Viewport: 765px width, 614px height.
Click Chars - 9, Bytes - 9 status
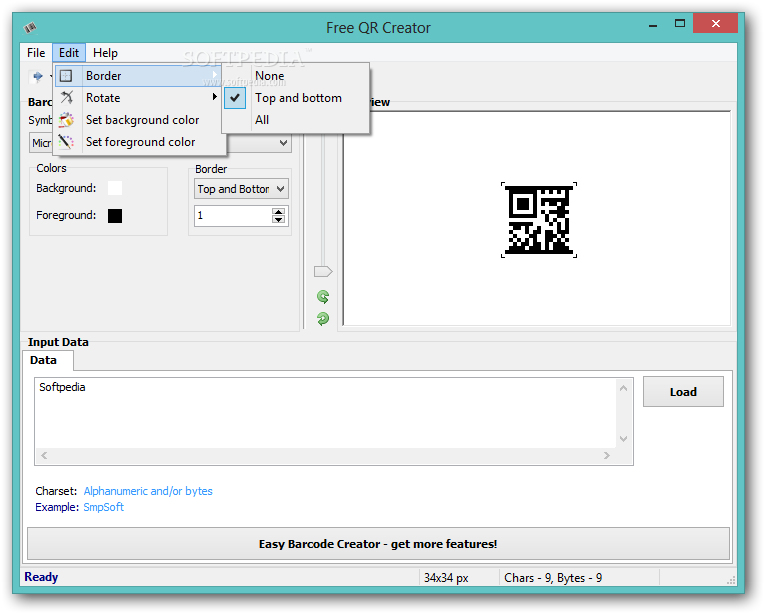553,578
